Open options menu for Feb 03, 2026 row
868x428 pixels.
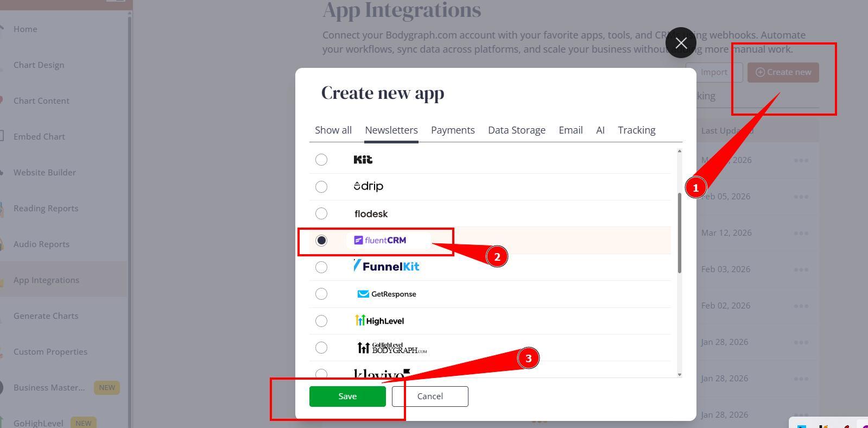point(801,269)
